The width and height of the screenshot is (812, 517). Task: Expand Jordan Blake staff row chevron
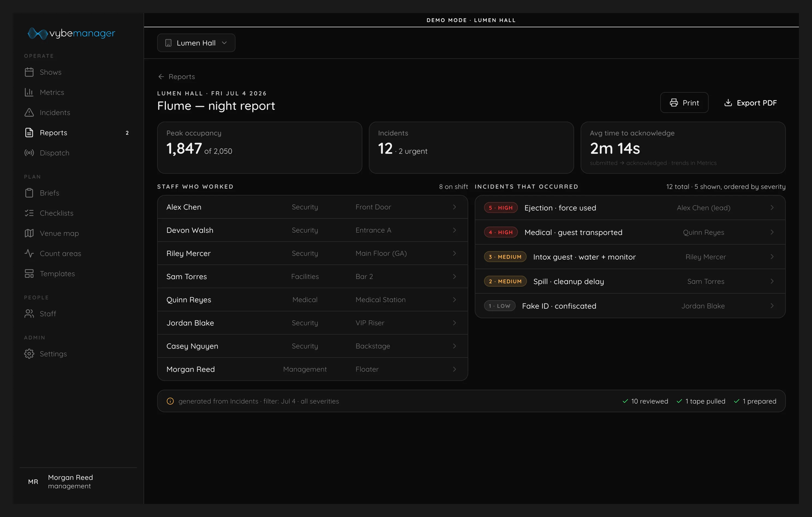(454, 323)
